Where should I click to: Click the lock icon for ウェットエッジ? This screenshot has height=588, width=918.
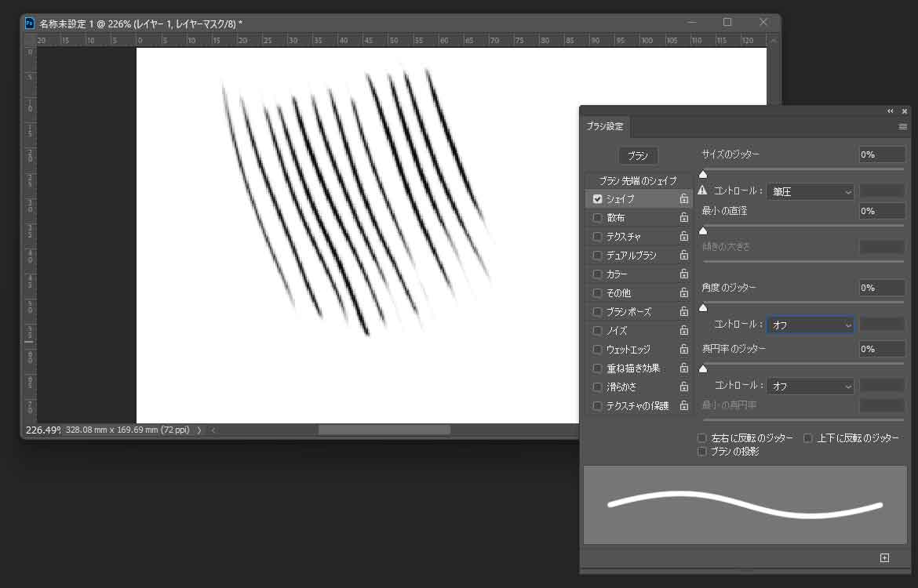[x=684, y=350]
